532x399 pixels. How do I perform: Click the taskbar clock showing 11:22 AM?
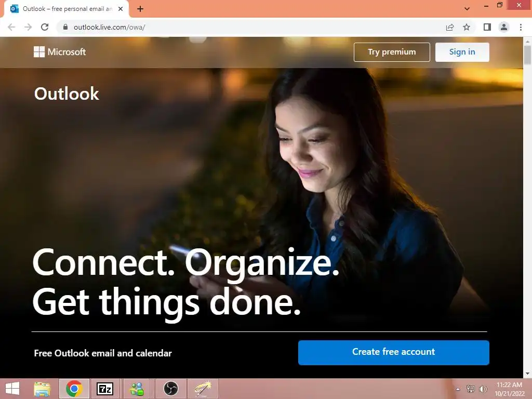pyautogui.click(x=509, y=389)
